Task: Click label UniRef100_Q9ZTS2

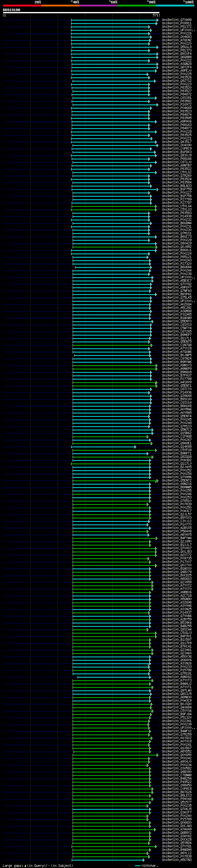Action: [x=177, y=81]
